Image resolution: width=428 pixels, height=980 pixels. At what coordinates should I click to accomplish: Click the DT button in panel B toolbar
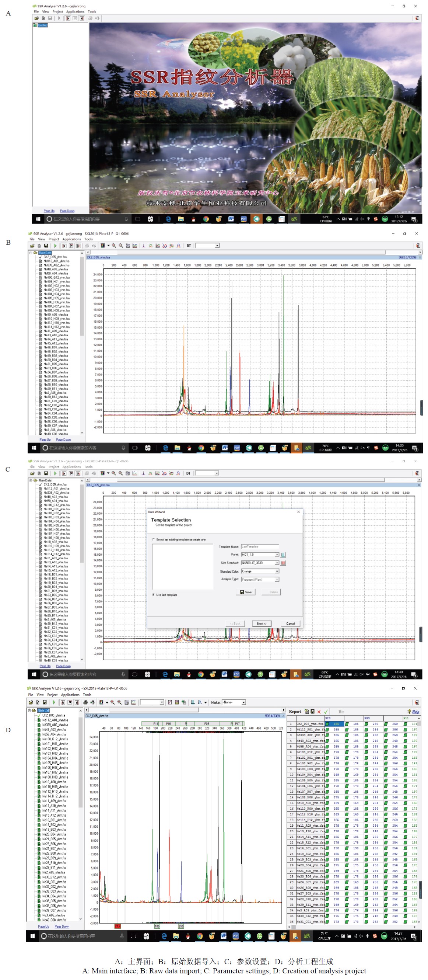[x=189, y=246]
